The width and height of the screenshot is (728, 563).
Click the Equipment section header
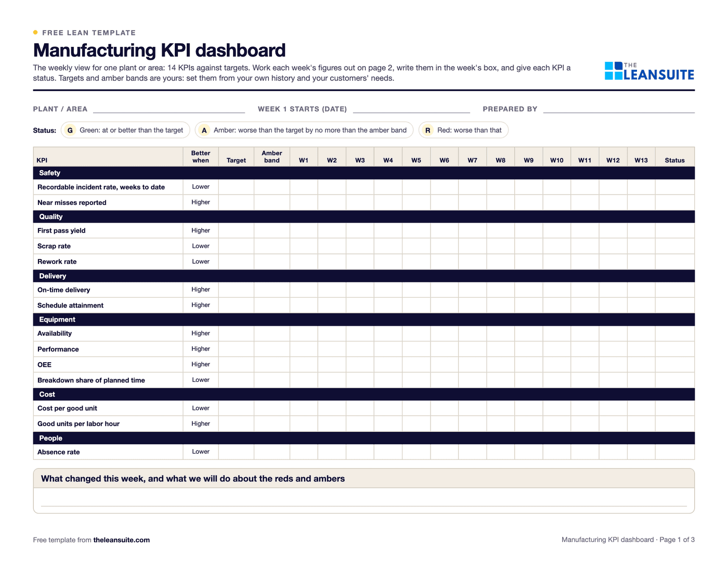pos(364,319)
